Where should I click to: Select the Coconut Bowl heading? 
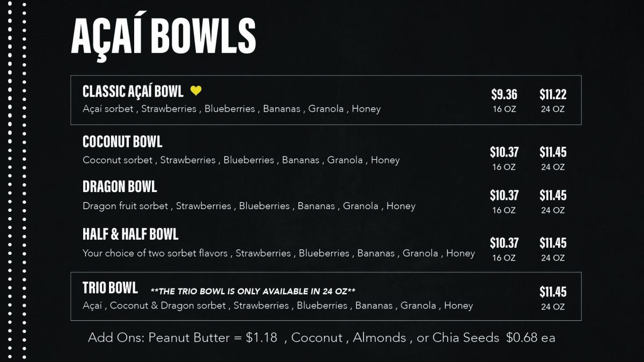[122, 142]
